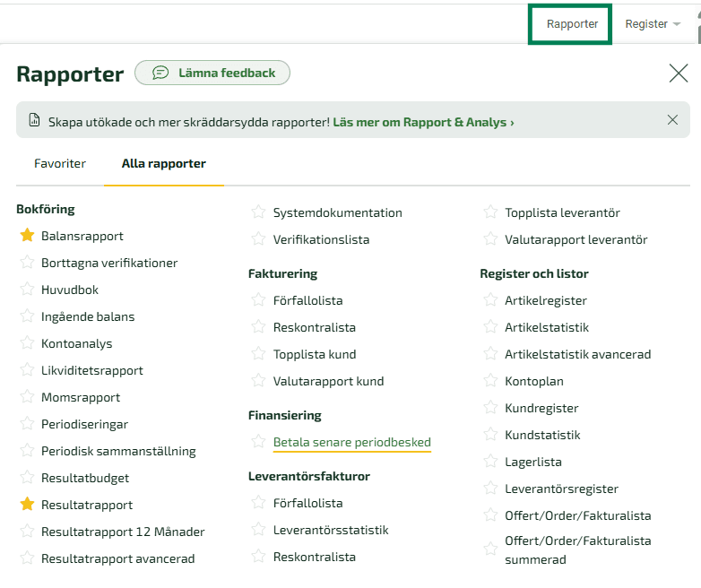Screen dimensions: 701x588
Task: Click the Lämna feedback button
Action: click(x=212, y=73)
